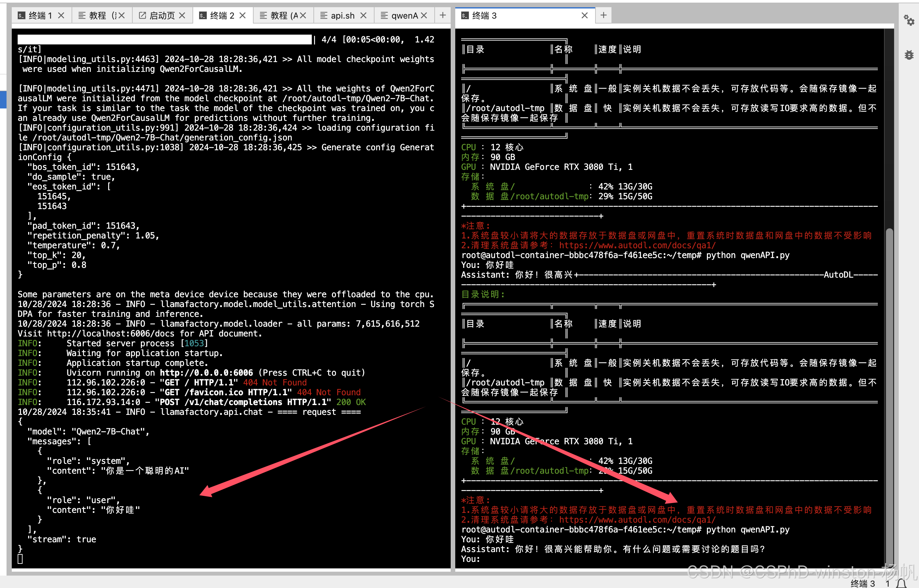Close the 终端 3 tab
This screenshot has height=588, width=919.
584,15
